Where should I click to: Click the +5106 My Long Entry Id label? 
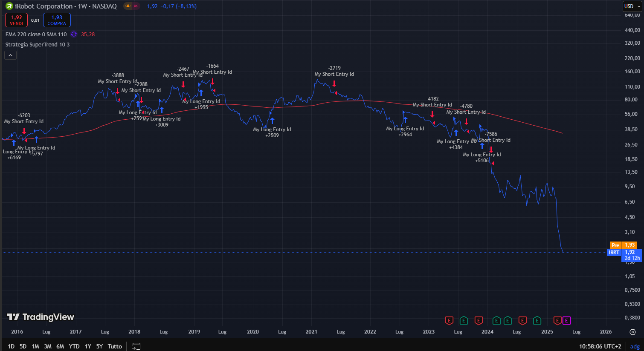482,158
